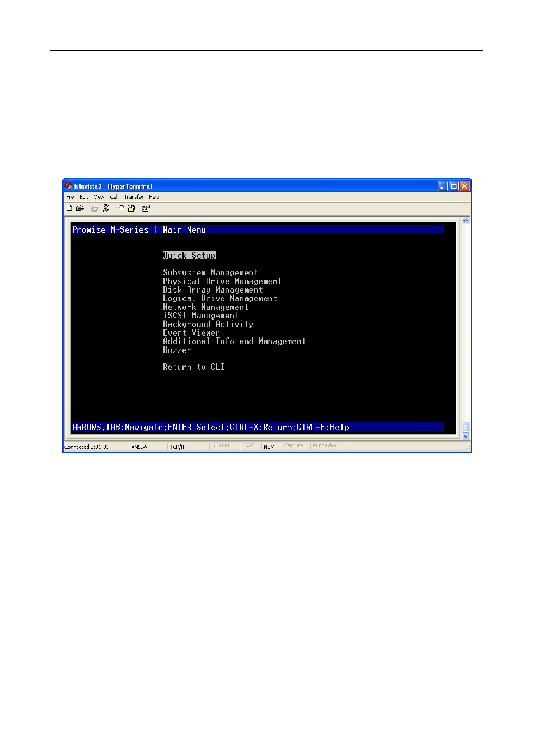Select Event Viewer entry
This screenshot has width=534, height=756.
[x=191, y=333]
